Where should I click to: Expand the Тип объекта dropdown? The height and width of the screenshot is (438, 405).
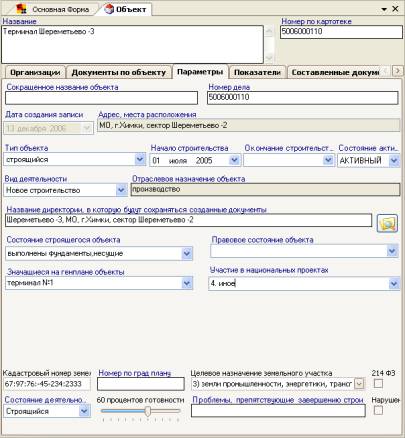[140, 160]
